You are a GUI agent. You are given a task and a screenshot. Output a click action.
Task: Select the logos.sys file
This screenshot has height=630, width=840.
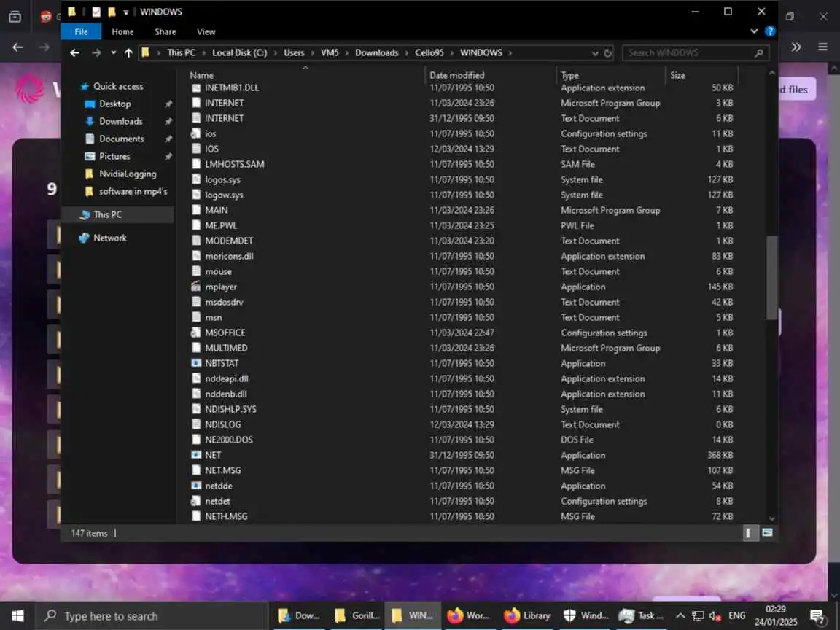pyautogui.click(x=222, y=179)
